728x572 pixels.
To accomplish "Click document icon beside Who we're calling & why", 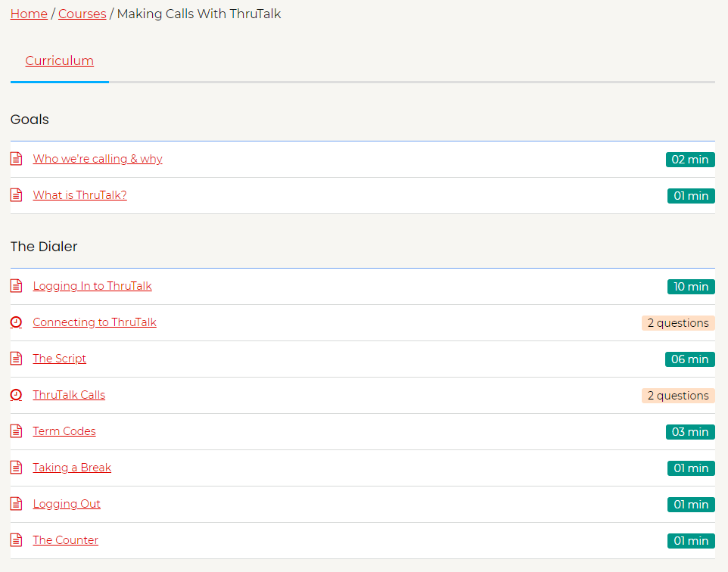I will 16,159.
